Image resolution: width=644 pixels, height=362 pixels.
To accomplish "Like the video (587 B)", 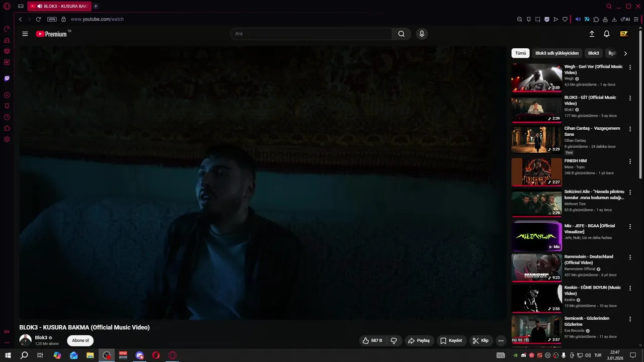I will [x=372, y=340].
